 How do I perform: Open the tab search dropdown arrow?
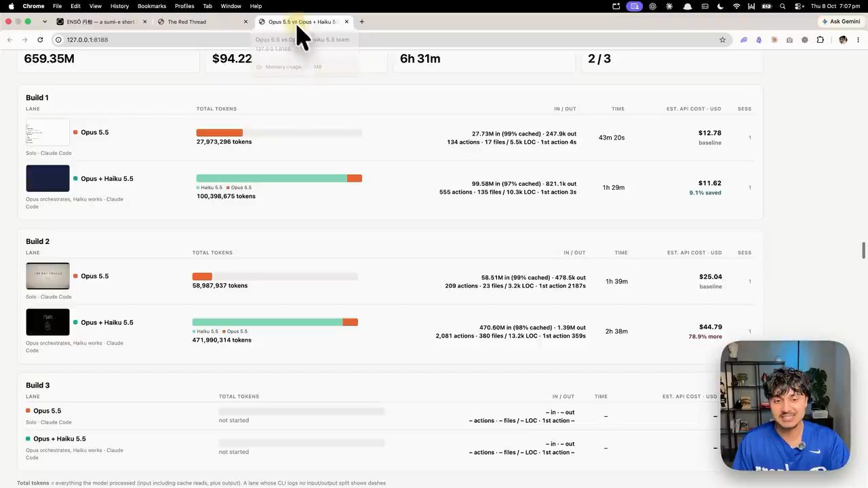[45, 22]
